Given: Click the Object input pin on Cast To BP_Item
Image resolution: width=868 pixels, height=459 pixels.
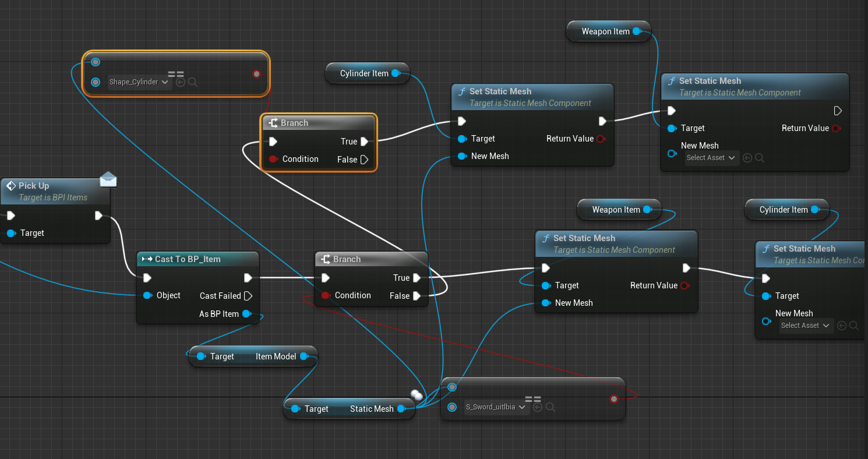Looking at the screenshot, I should pyautogui.click(x=147, y=296).
